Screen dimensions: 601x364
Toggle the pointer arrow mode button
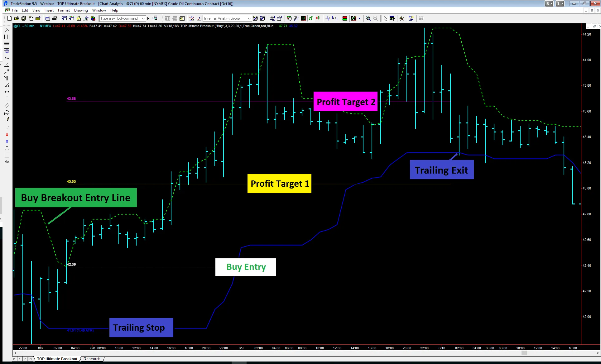[x=385, y=18]
